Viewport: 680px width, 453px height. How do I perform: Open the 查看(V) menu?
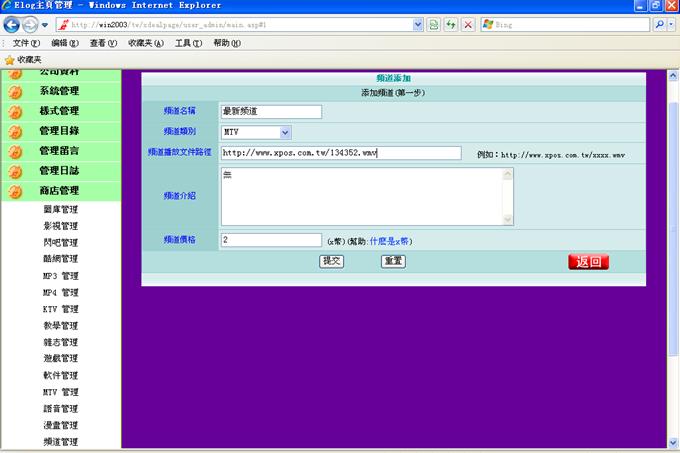pos(103,43)
